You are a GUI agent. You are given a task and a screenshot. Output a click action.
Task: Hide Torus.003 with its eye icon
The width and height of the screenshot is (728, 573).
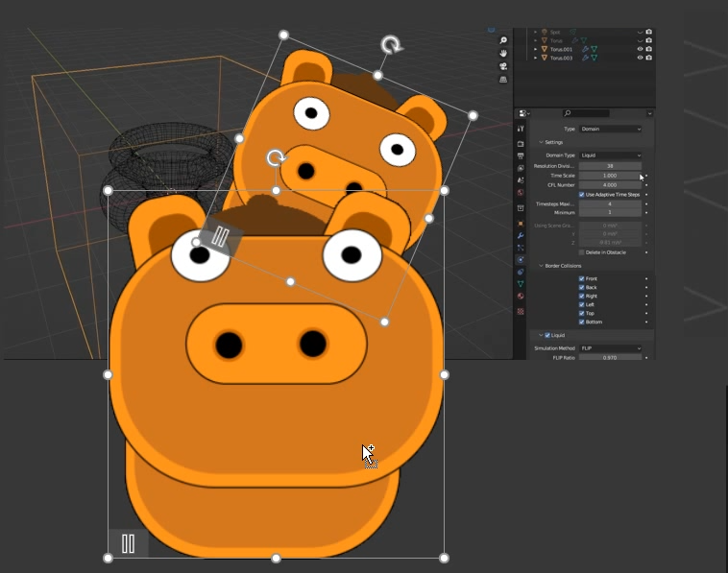point(641,58)
